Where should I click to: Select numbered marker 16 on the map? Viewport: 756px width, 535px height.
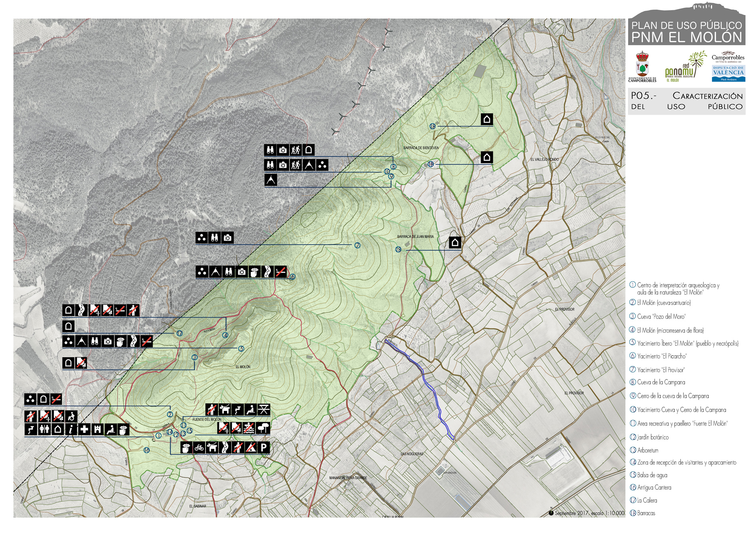146,450
